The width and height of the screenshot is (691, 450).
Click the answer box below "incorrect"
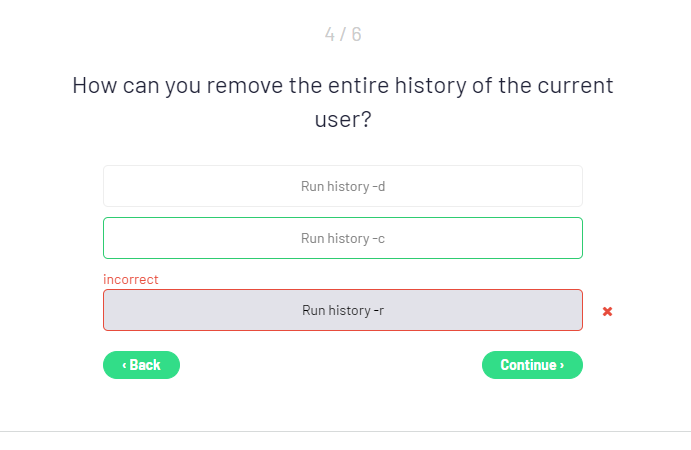click(342, 310)
